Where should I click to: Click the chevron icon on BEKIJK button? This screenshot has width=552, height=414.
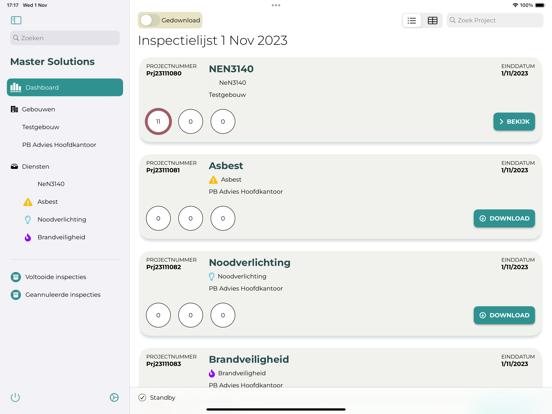[501, 121]
